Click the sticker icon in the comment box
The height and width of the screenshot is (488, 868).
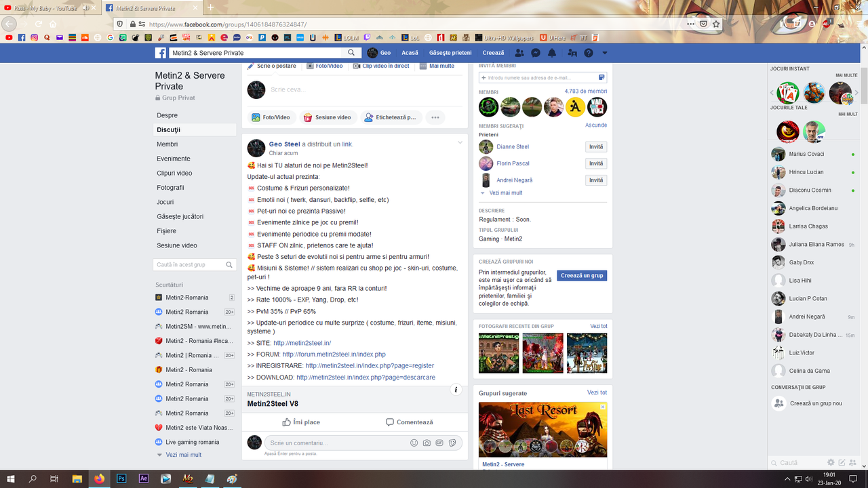point(452,443)
